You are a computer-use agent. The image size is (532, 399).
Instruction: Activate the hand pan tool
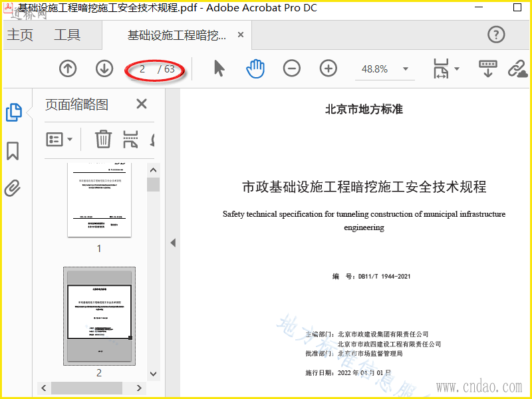tap(255, 68)
